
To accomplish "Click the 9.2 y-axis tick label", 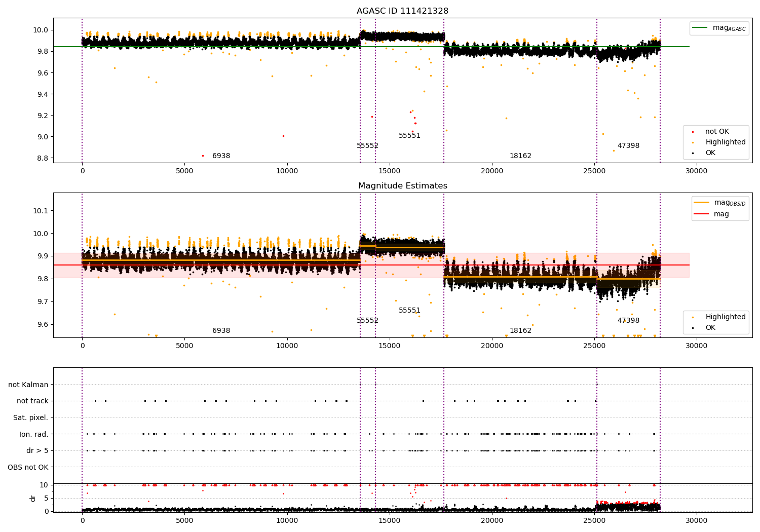I will coord(43,116).
